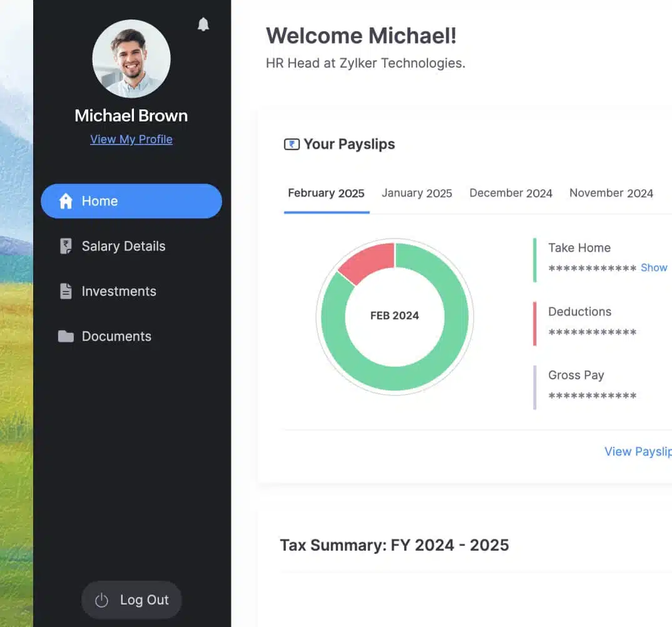The image size is (672, 627).
Task: Click the Documents folder icon
Action: [66, 337]
